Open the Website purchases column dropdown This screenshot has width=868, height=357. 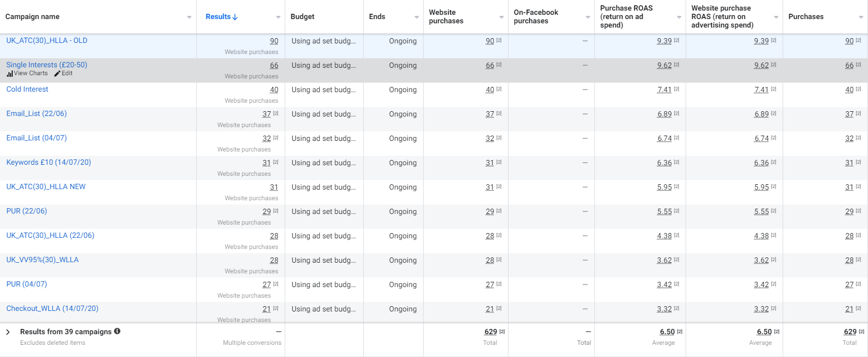[502, 17]
